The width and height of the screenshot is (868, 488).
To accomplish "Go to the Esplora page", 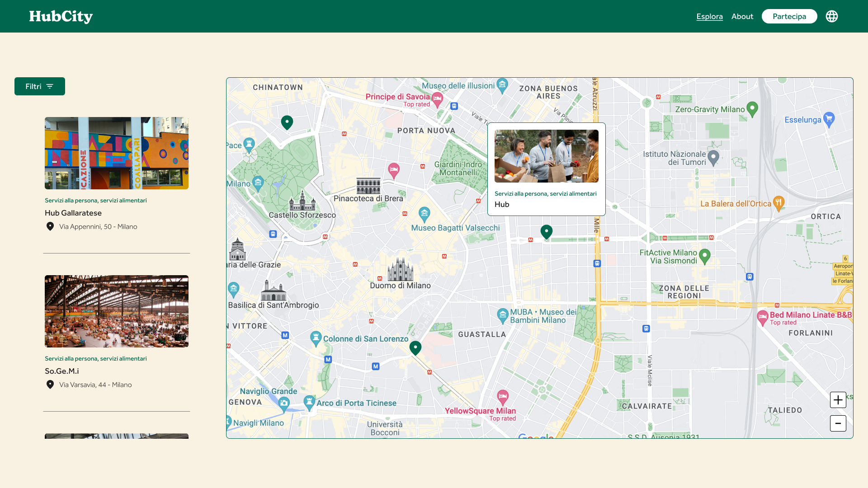I will click(x=709, y=16).
